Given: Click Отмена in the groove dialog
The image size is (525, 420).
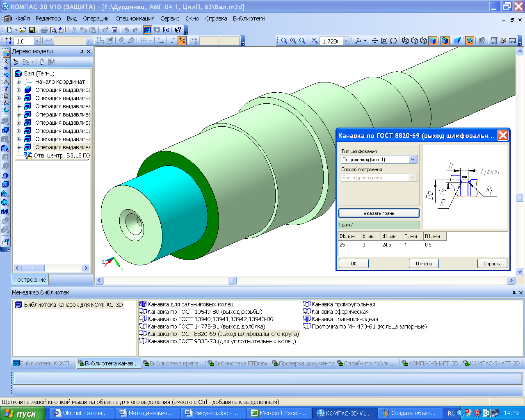Looking at the screenshot, I should click(424, 264).
